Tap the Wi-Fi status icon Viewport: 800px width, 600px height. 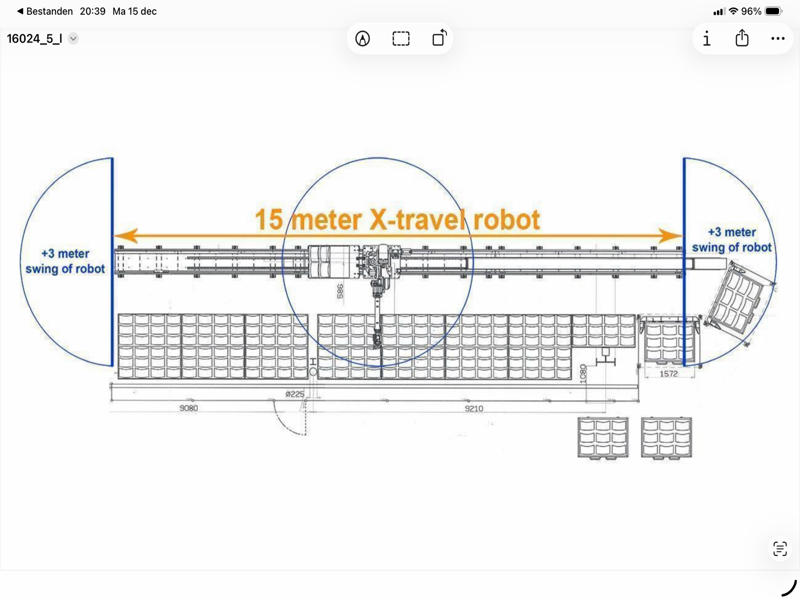(x=733, y=11)
